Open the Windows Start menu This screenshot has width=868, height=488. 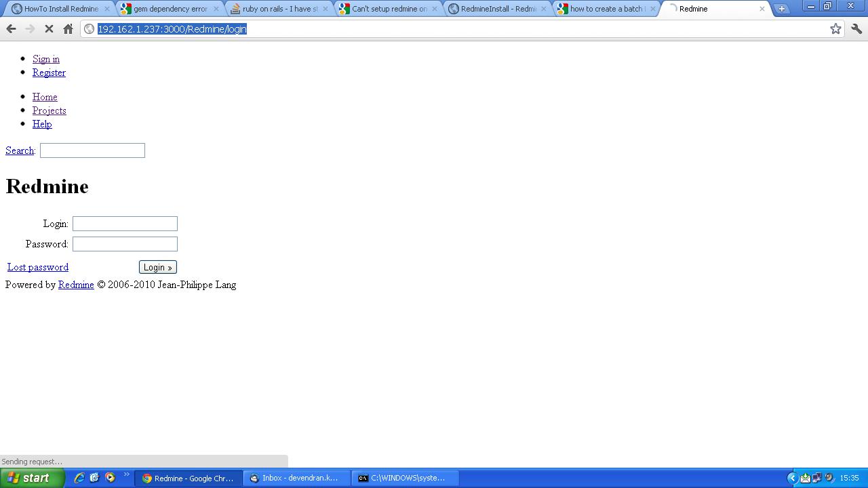[33, 478]
